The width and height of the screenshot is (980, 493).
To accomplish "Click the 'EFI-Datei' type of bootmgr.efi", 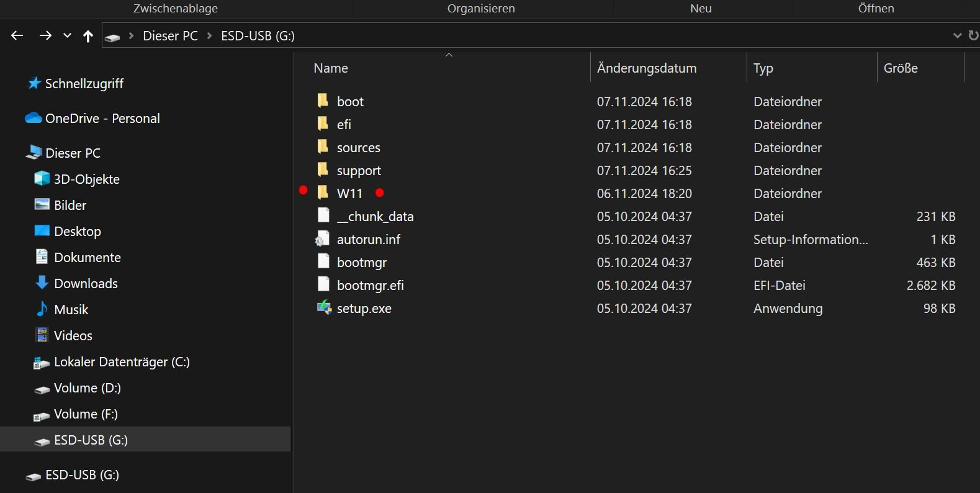I will click(780, 286).
